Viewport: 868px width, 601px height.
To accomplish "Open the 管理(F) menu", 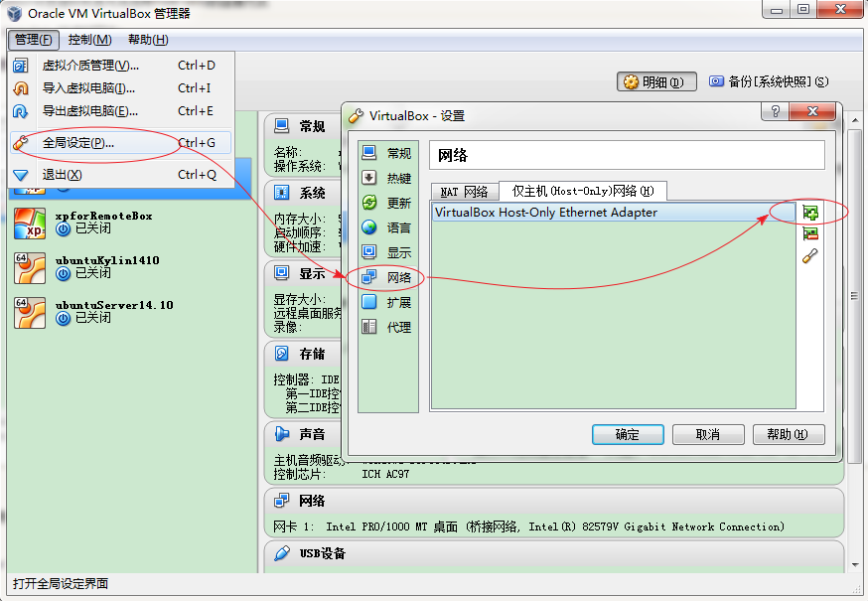I will (x=33, y=40).
